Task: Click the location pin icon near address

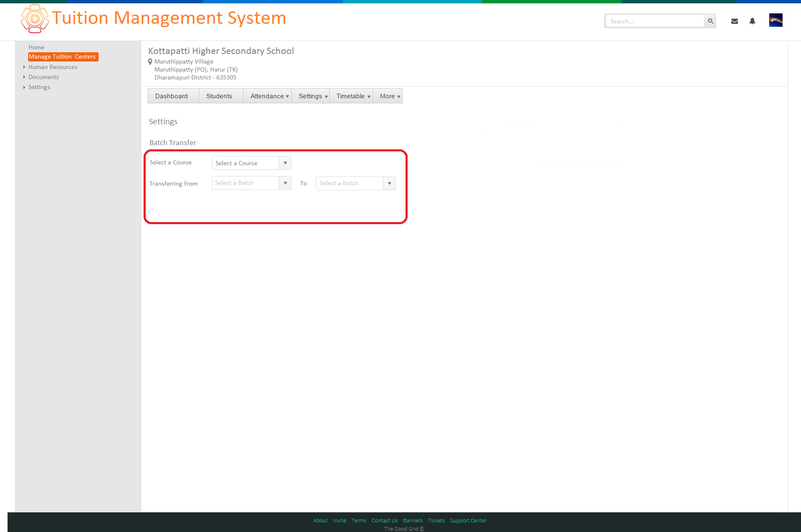Action: coord(150,62)
